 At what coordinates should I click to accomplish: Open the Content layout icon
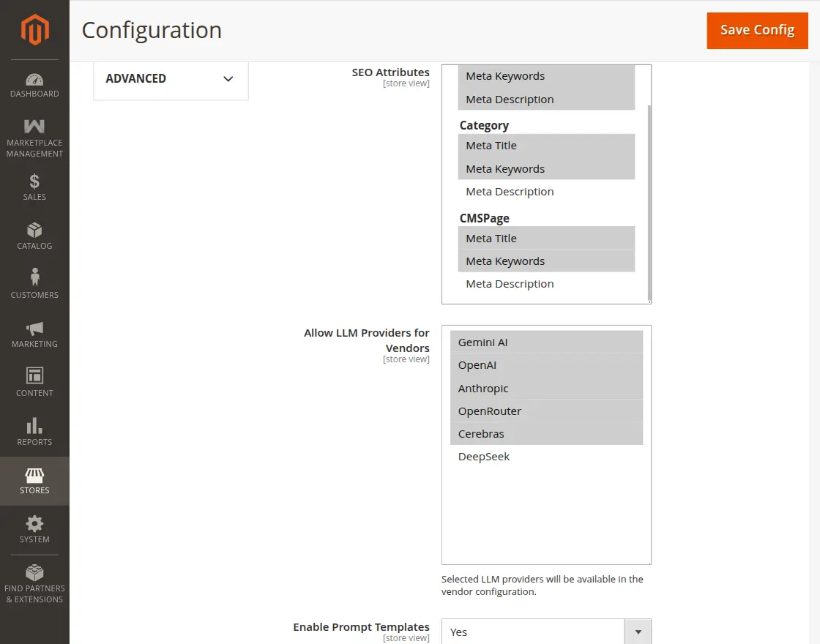34,375
